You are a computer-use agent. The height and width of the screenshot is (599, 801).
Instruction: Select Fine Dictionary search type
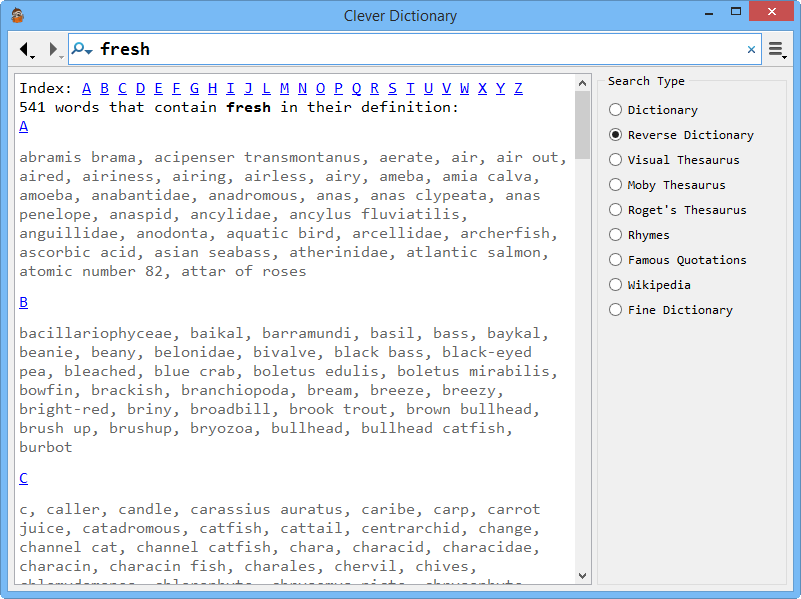tap(671, 310)
